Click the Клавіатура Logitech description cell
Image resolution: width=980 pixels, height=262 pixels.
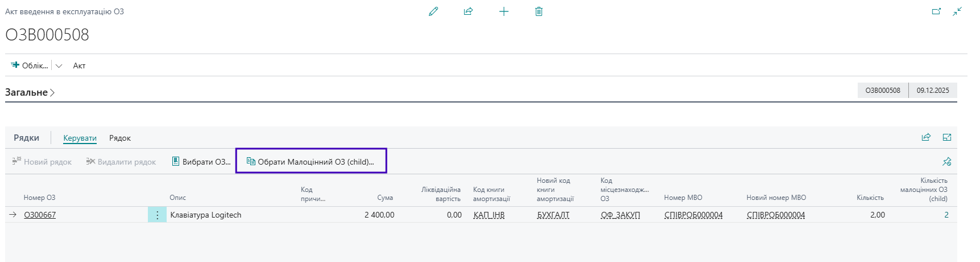coord(206,215)
